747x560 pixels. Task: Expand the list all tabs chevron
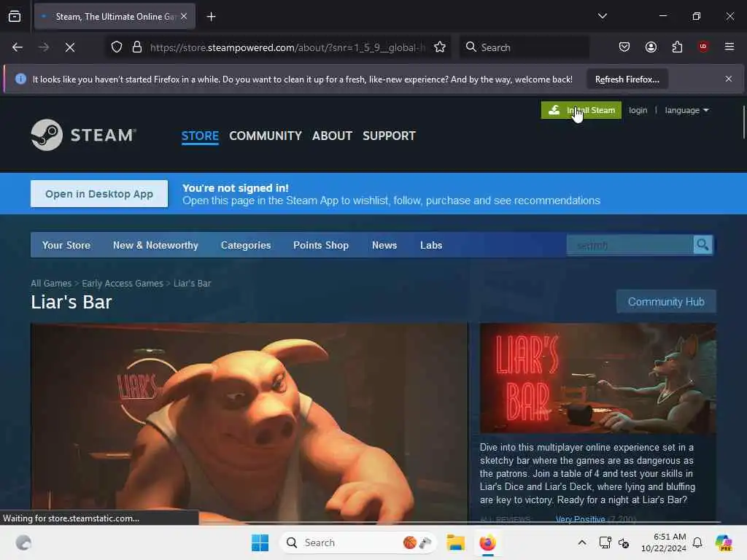click(x=602, y=16)
